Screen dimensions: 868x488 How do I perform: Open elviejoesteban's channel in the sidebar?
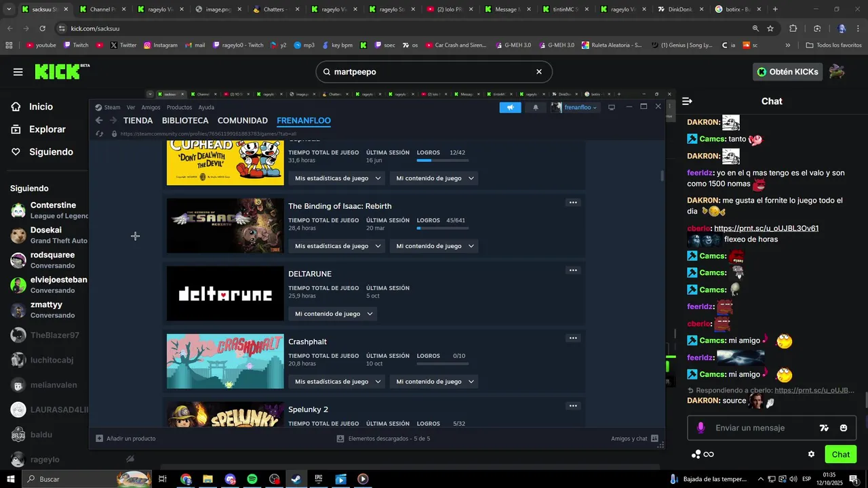point(49,285)
